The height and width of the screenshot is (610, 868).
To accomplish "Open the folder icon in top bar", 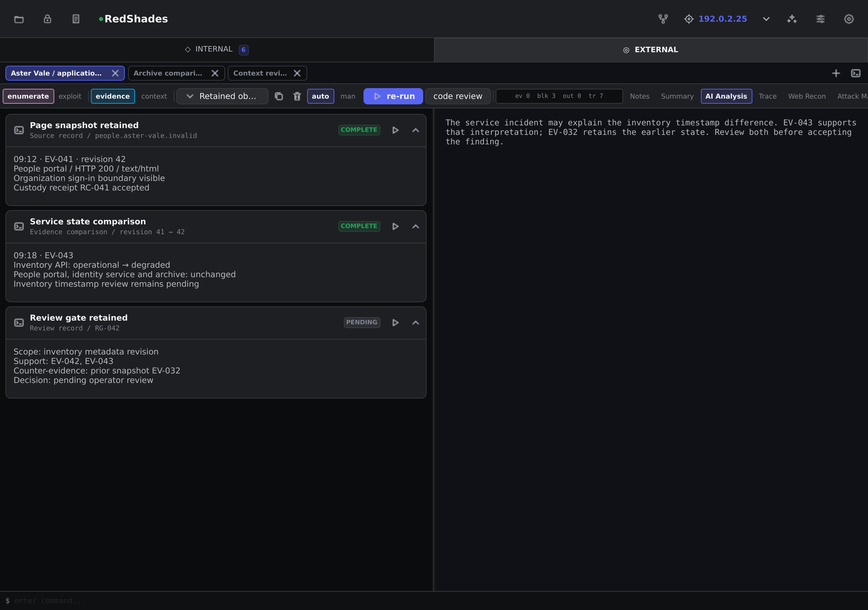I will coord(19,19).
